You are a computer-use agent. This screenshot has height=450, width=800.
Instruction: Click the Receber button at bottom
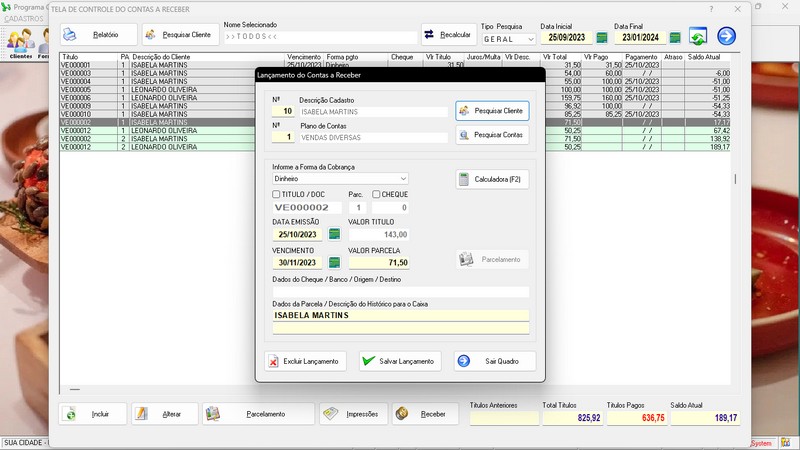pos(424,414)
